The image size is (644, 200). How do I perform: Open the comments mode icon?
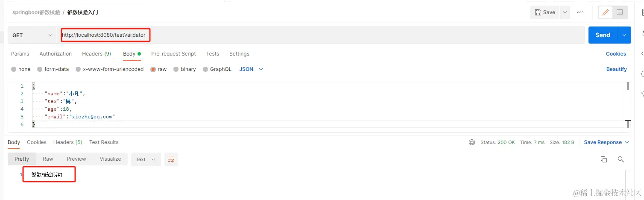coord(620,12)
